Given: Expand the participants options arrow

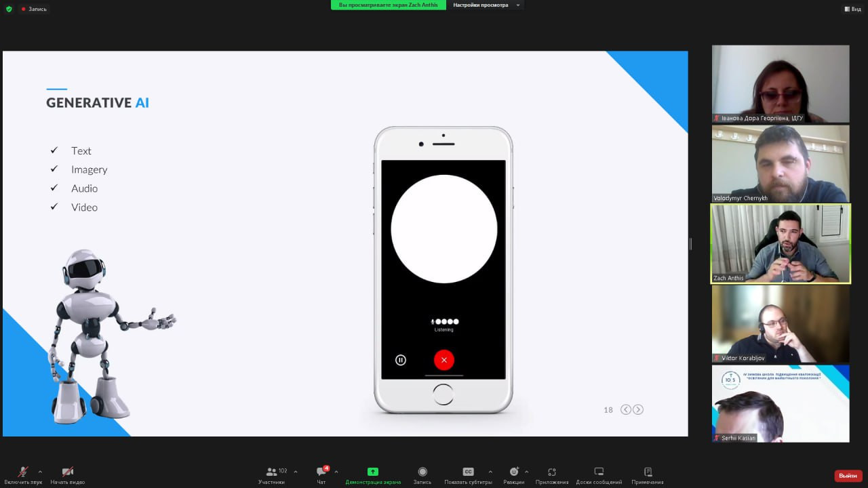Looking at the screenshot, I should coord(296,472).
